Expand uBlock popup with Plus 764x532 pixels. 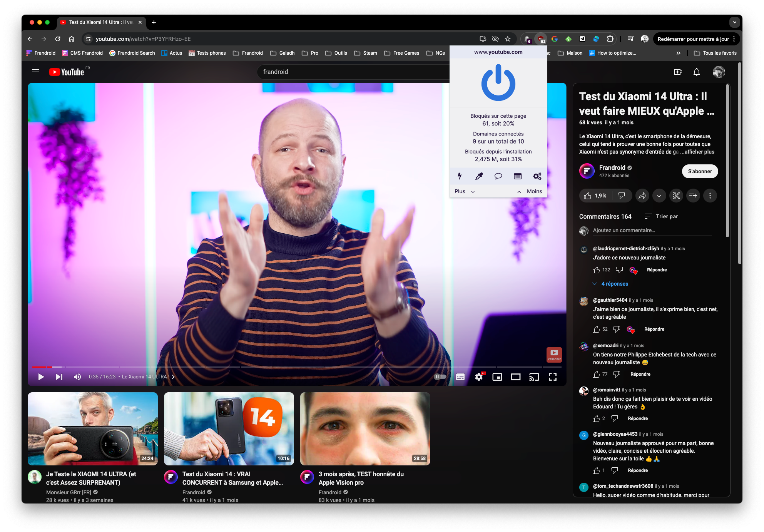click(465, 191)
